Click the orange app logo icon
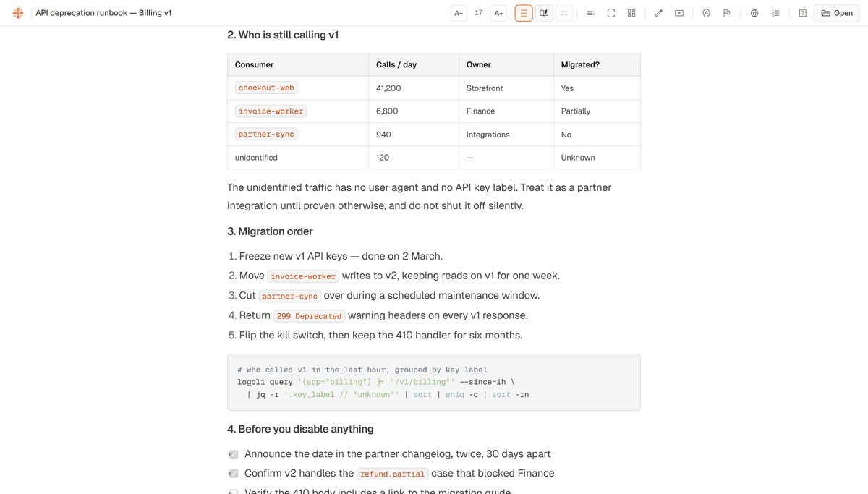The height and width of the screenshot is (494, 868). click(17, 13)
